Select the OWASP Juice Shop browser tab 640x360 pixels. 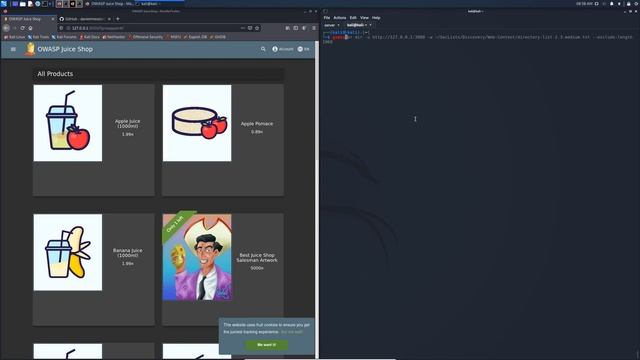(29, 19)
